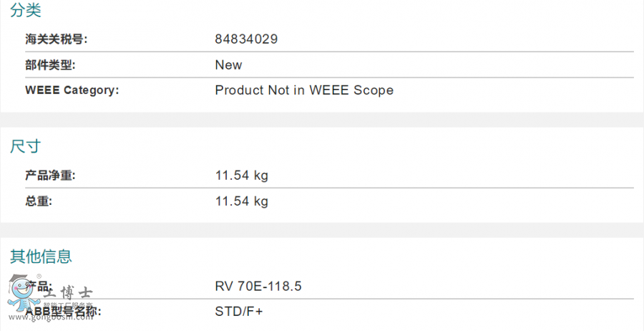
Task: Select the 11.54 kg value beside 产品净重
Action: coord(242,176)
